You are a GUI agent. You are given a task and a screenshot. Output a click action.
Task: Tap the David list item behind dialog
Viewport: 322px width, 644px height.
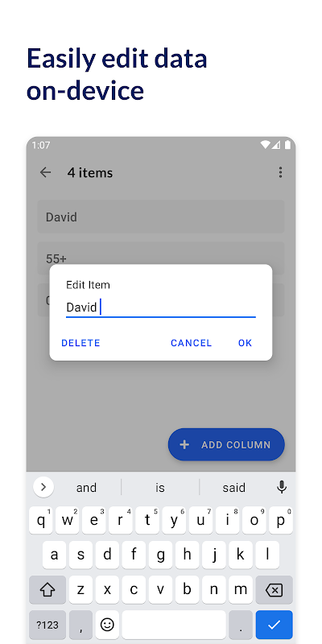[161, 217]
